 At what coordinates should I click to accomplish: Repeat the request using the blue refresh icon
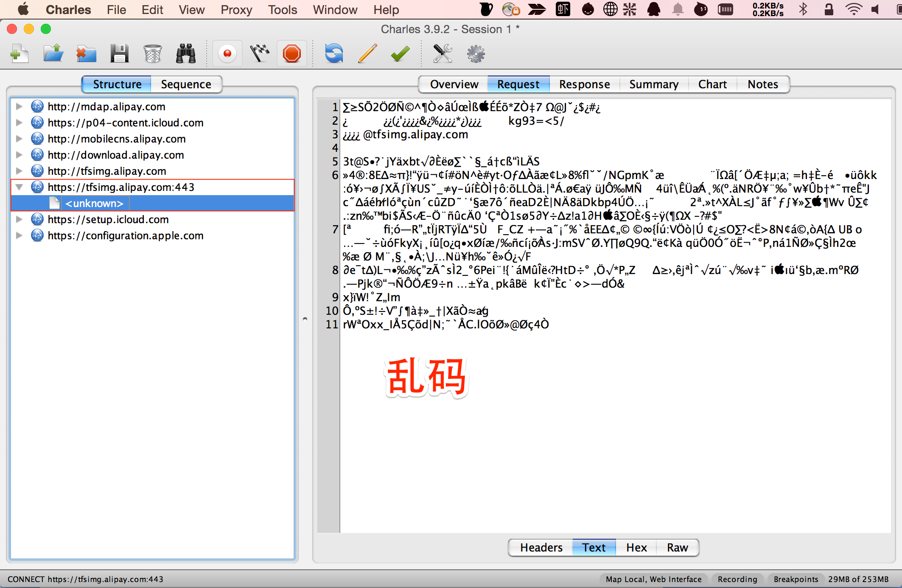(x=334, y=54)
